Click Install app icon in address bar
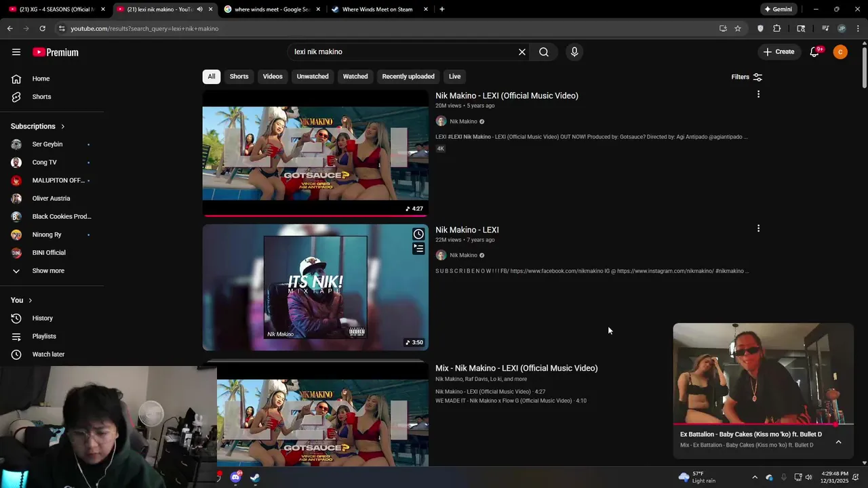The image size is (868, 488). pos(723,28)
